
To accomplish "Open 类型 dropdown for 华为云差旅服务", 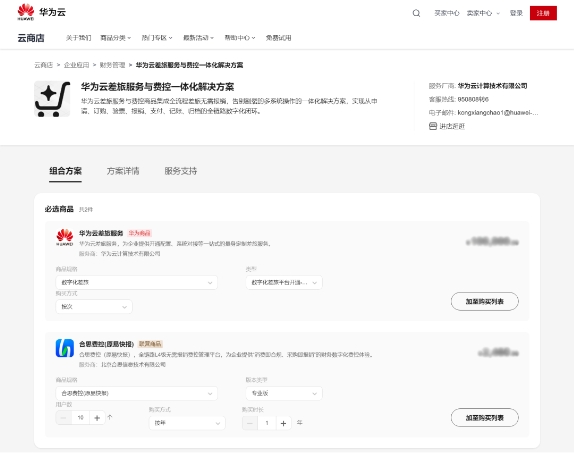I will [x=284, y=282].
